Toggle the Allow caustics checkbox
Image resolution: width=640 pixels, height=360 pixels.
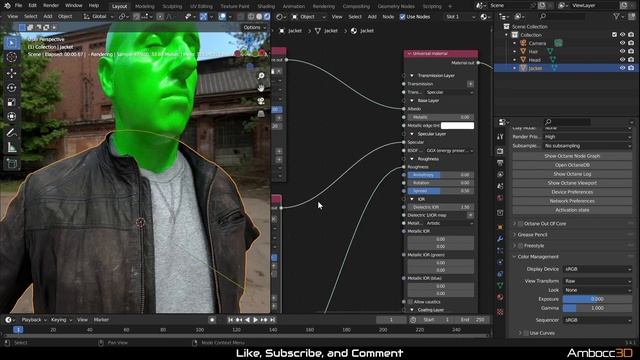(410, 302)
